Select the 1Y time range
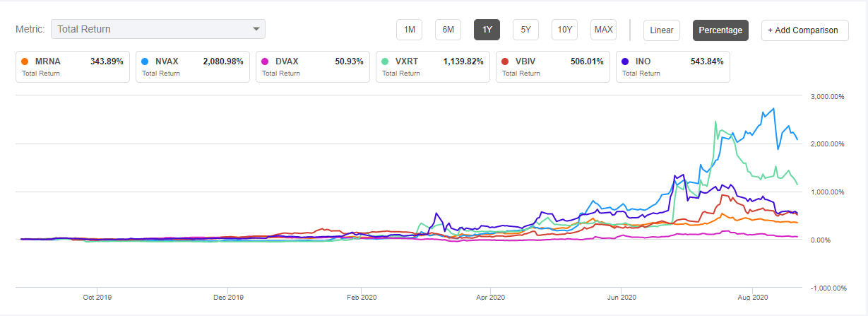 pyautogui.click(x=487, y=30)
